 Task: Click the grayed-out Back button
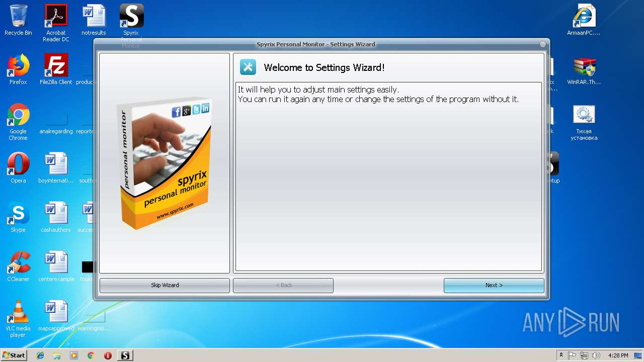283,285
